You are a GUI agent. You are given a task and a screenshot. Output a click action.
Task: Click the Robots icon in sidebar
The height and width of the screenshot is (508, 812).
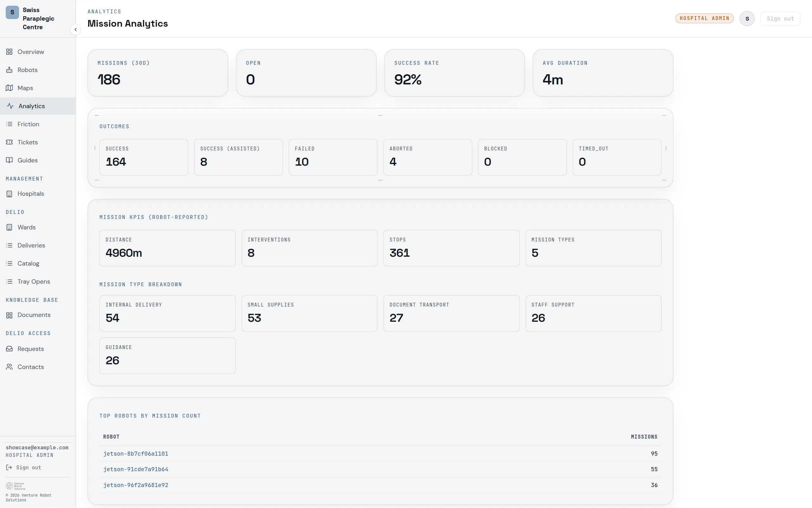(x=10, y=70)
